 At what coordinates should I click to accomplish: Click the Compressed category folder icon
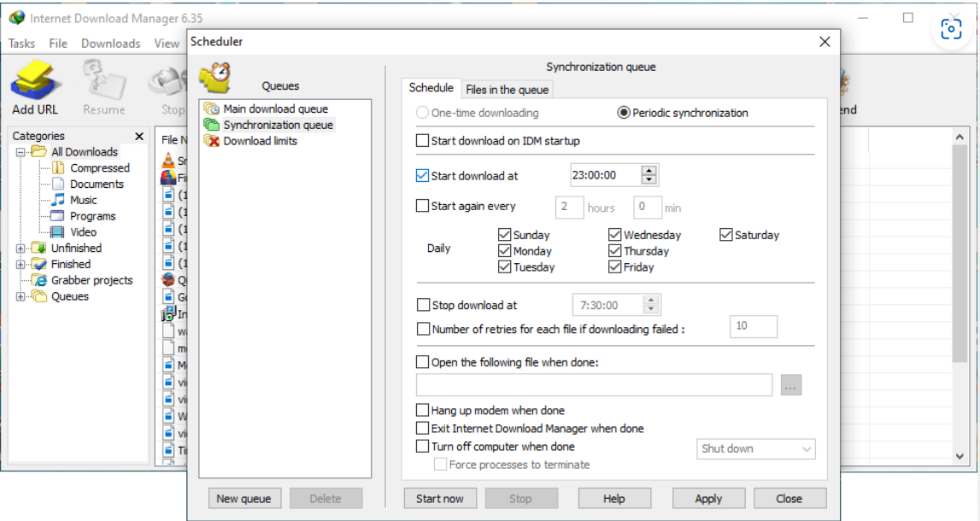(58, 167)
